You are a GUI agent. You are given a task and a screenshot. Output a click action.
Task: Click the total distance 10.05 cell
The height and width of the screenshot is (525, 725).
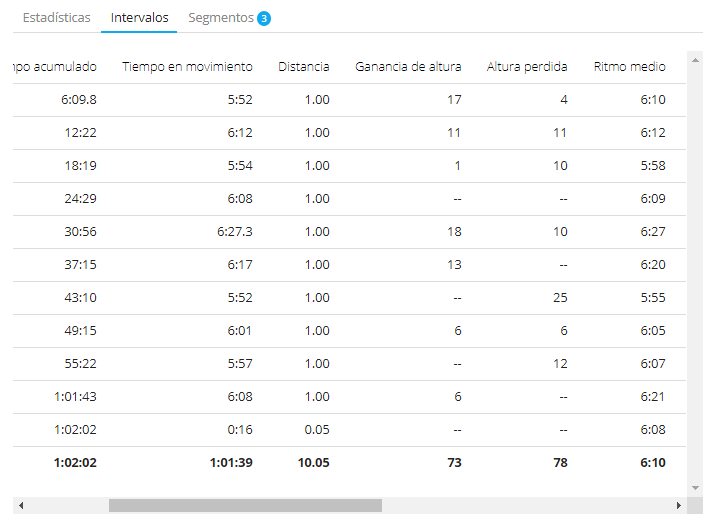[312, 462]
